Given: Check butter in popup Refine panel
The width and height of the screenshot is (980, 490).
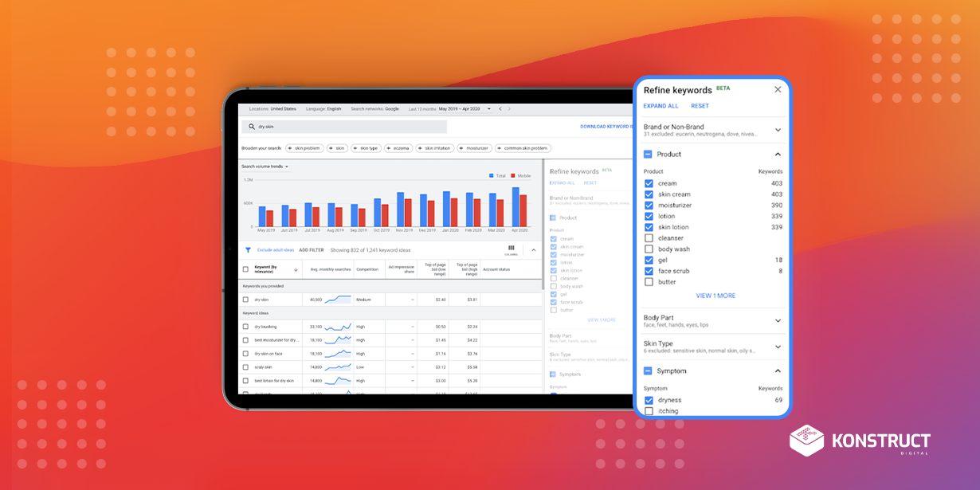Looking at the screenshot, I should coord(649,282).
